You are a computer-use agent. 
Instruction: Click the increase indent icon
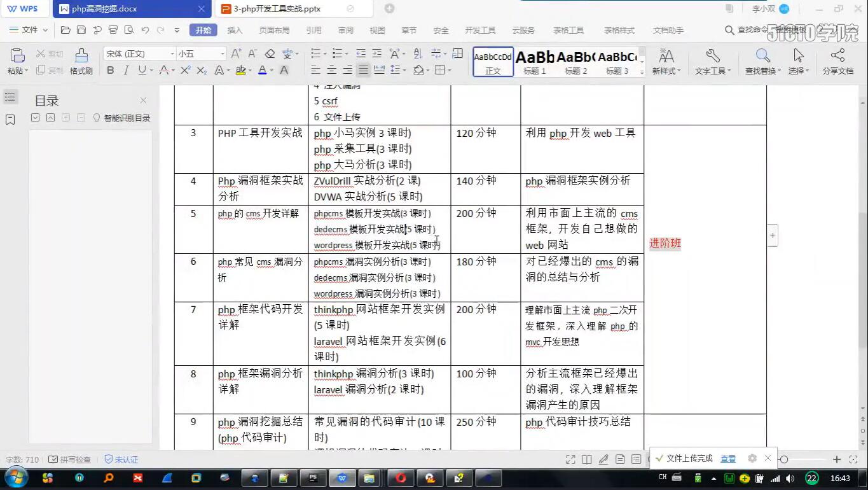[x=377, y=53]
